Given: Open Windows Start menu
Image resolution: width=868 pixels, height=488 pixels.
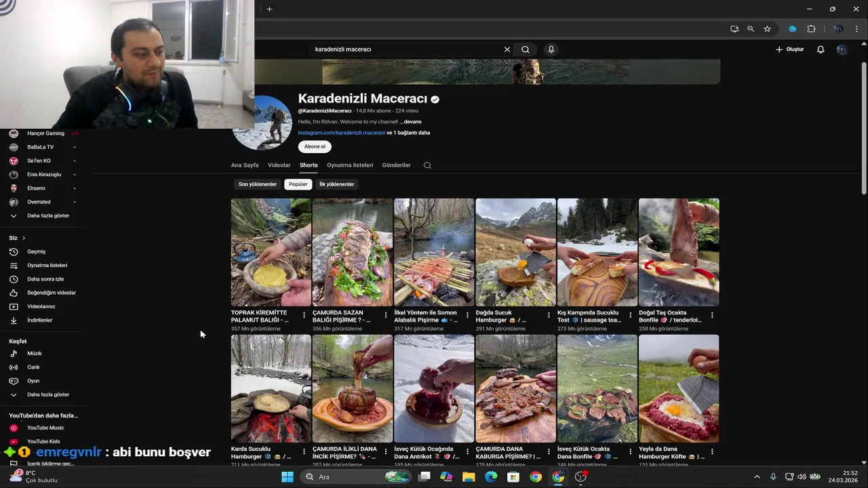Looking at the screenshot, I should (x=288, y=476).
